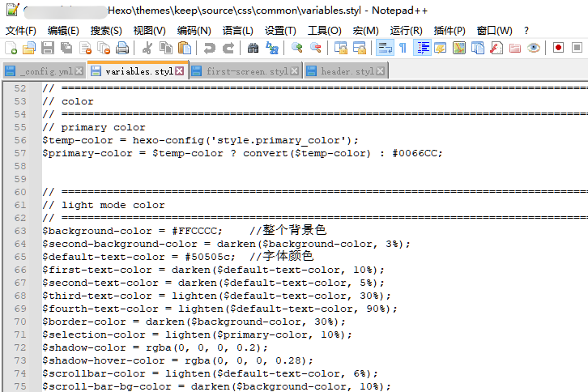The image size is (588, 392).
Task: Click 'hexo-config' on line 56
Action: point(168,140)
